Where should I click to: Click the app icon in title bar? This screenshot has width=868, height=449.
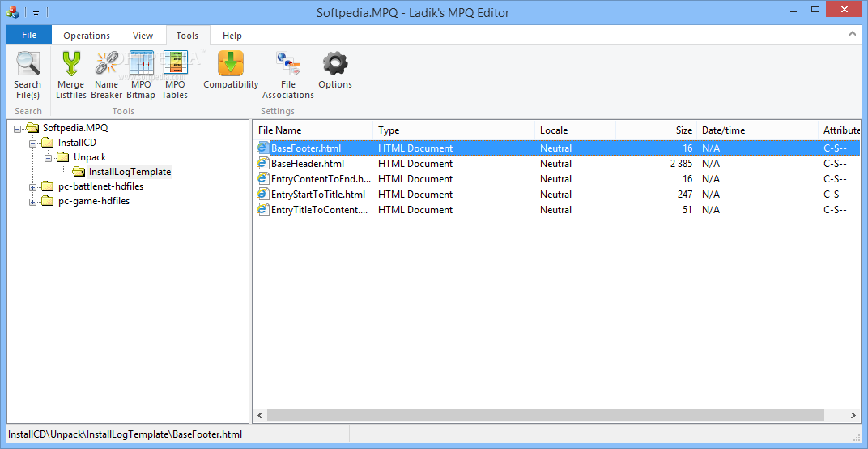point(13,12)
